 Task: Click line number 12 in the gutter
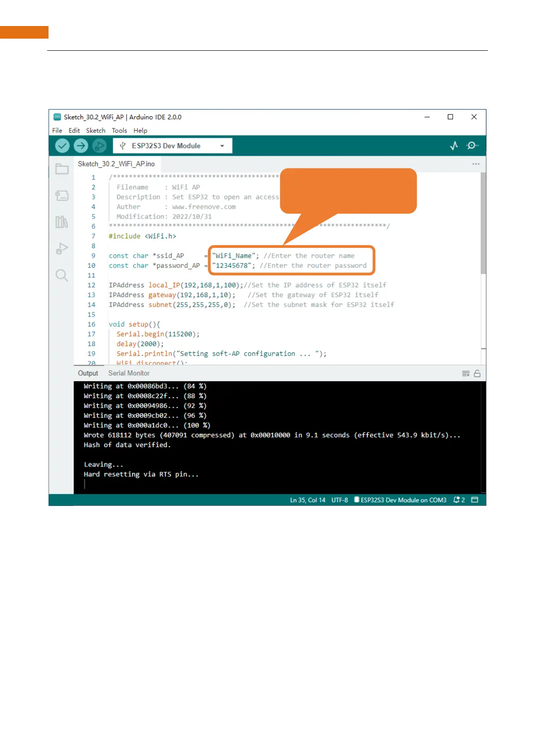pos(91,285)
